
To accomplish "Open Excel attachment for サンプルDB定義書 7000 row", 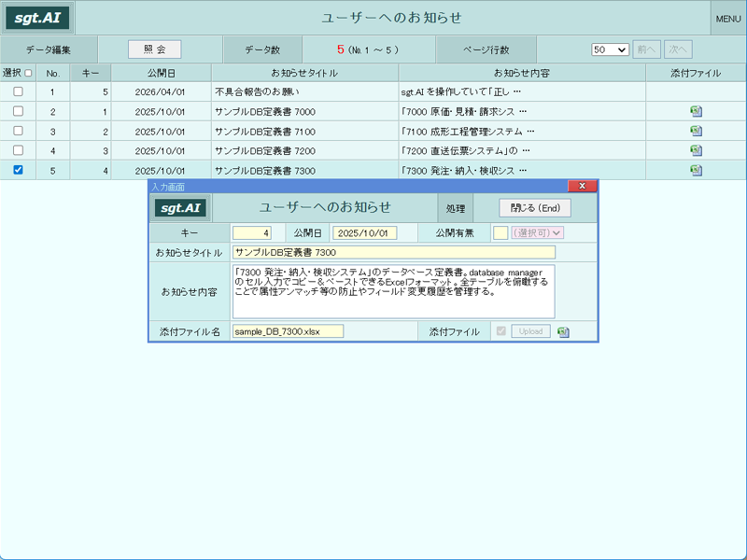I will [x=696, y=111].
